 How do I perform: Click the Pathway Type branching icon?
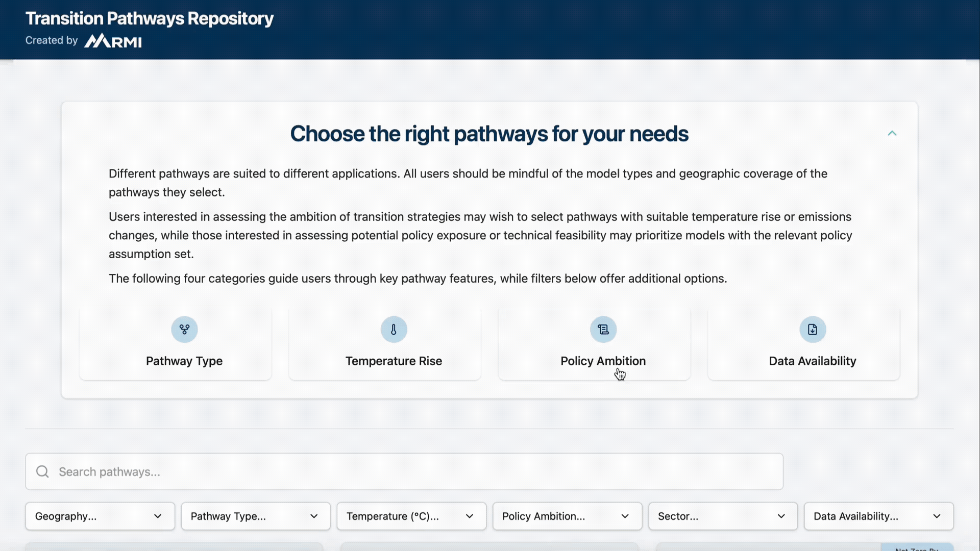(x=184, y=330)
